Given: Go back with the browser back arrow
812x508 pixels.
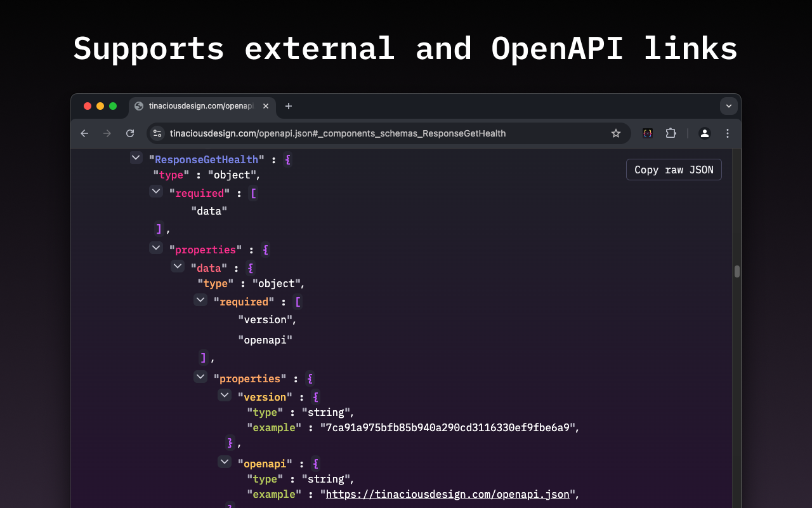Looking at the screenshot, I should [x=84, y=133].
